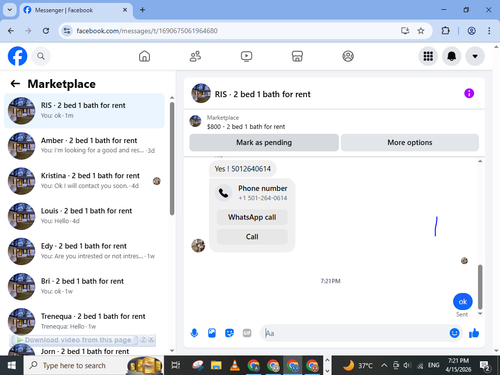Click the More options button
The width and height of the screenshot is (500, 375).
[410, 143]
